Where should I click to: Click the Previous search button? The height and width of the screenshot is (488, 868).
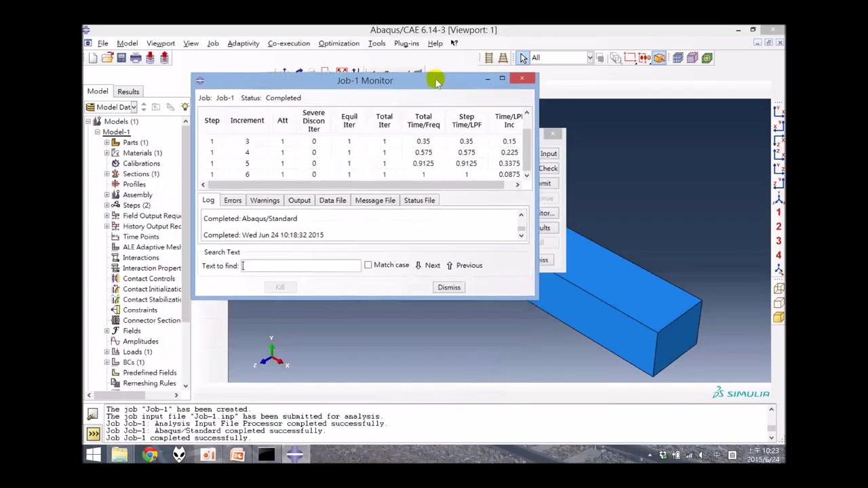click(464, 265)
